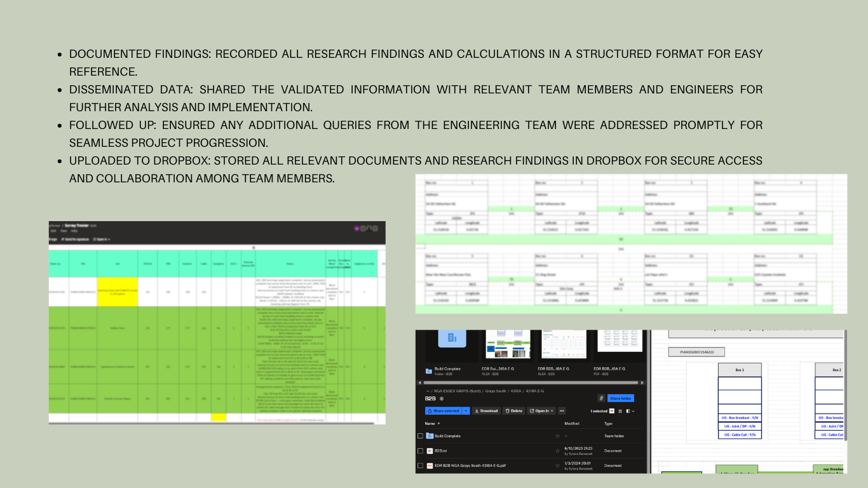Screen dimensions: 868x488
Task: Click the copy link icon beside Share folder
Action: pos(601,398)
